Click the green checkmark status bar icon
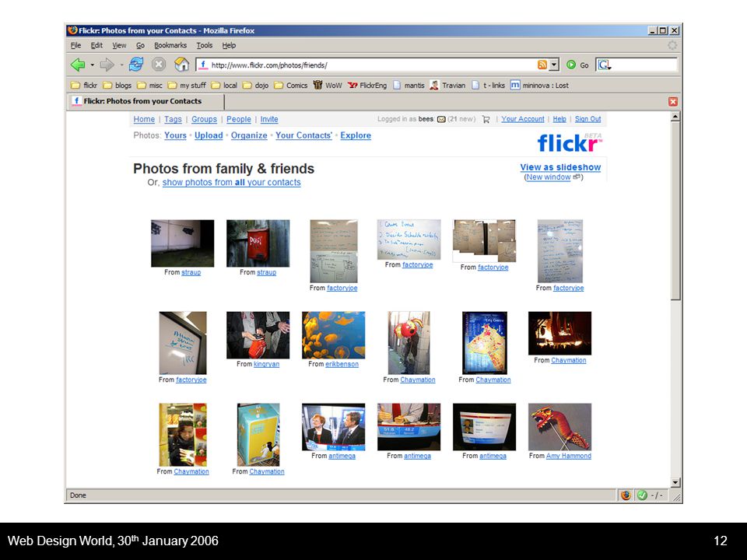747x560 pixels. tap(642, 495)
